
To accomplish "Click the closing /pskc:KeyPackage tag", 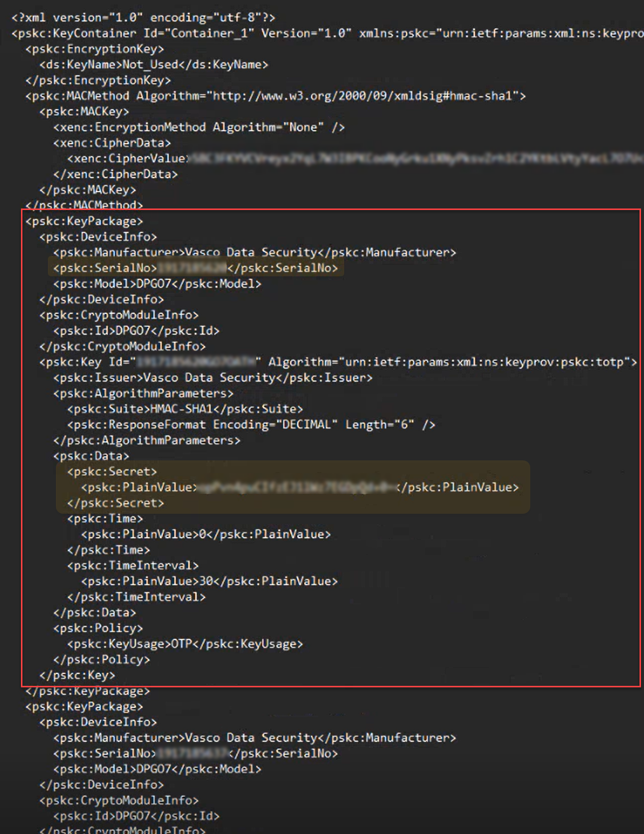I will pyautogui.click(x=88, y=691).
